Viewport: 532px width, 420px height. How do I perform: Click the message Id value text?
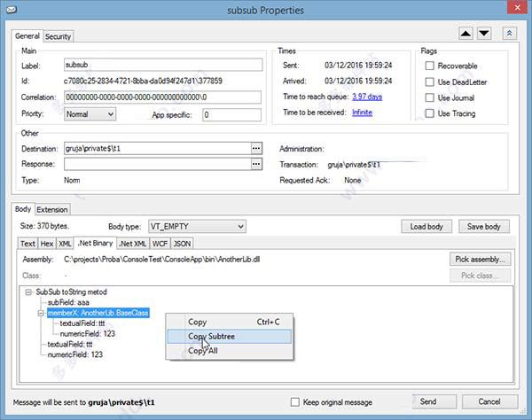[143, 81]
